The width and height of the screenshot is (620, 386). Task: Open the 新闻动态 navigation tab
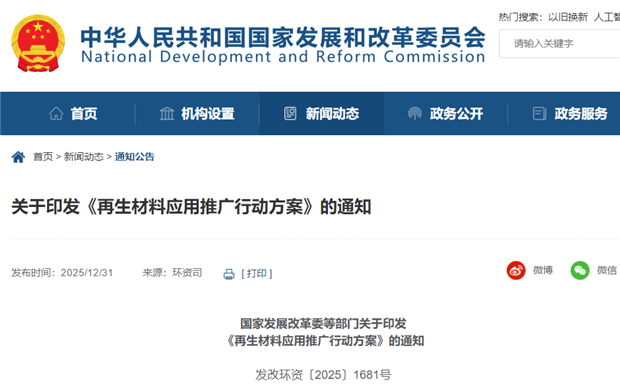pos(333,114)
